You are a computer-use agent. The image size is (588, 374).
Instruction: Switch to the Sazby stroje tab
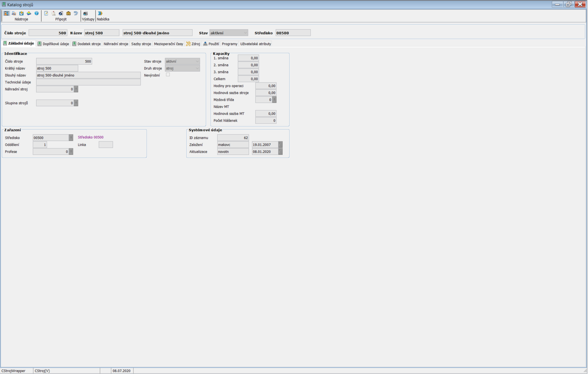click(141, 44)
